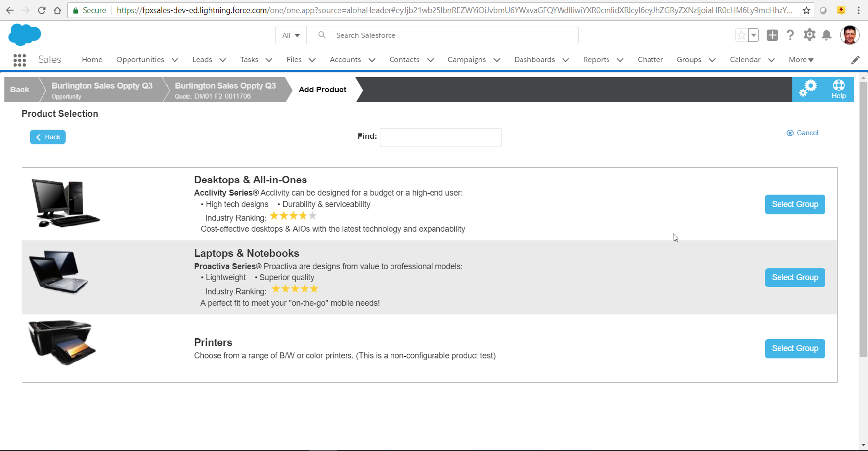The height and width of the screenshot is (451, 868).
Task: Click the Salesforce cloud logo
Action: pos(25,35)
